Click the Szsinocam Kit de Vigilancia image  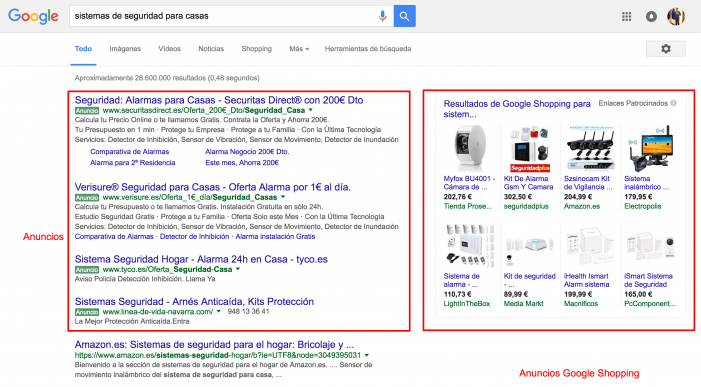[590, 148]
